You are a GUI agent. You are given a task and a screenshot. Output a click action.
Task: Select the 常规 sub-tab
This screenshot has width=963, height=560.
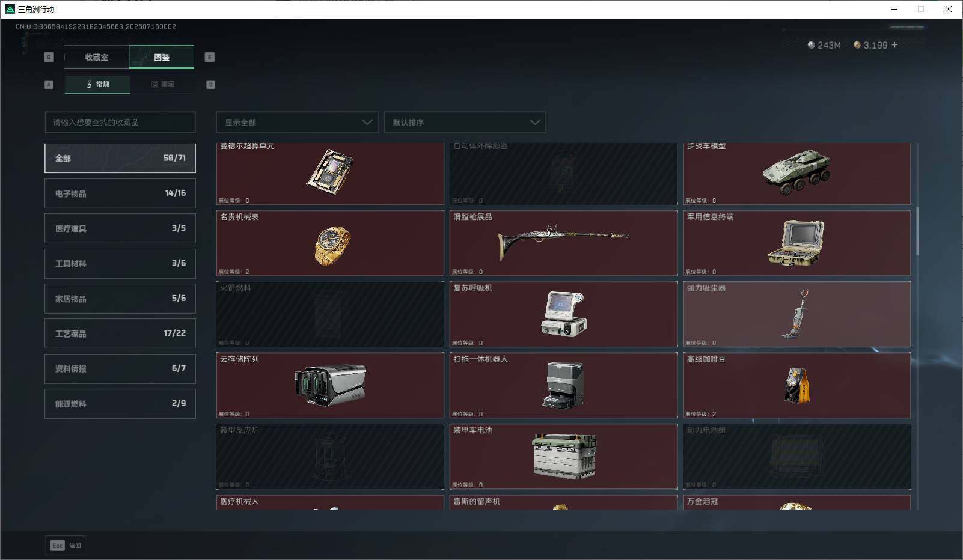point(97,84)
